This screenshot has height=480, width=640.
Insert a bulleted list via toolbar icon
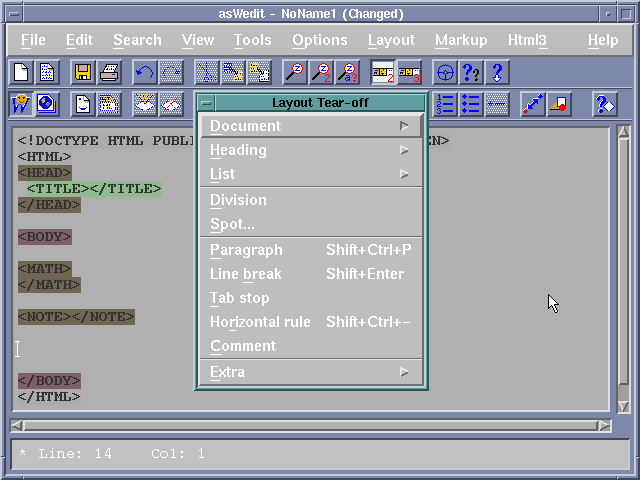point(471,104)
